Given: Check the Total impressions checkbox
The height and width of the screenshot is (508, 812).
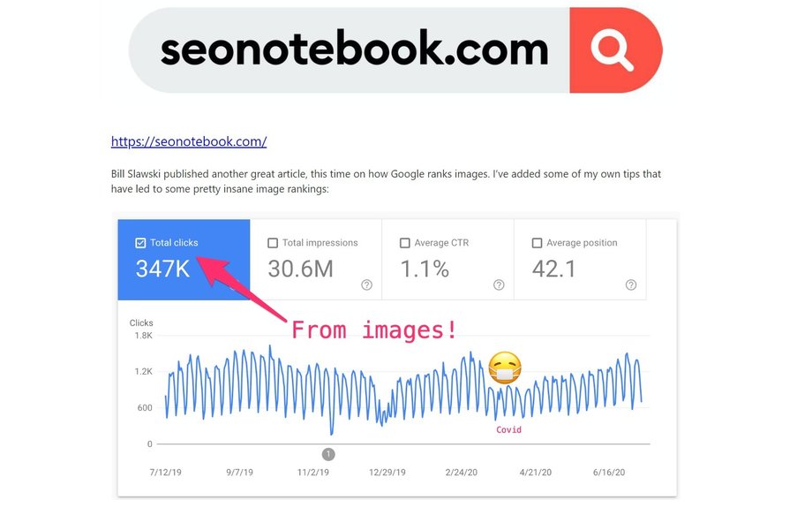Looking at the screenshot, I should pyautogui.click(x=273, y=243).
